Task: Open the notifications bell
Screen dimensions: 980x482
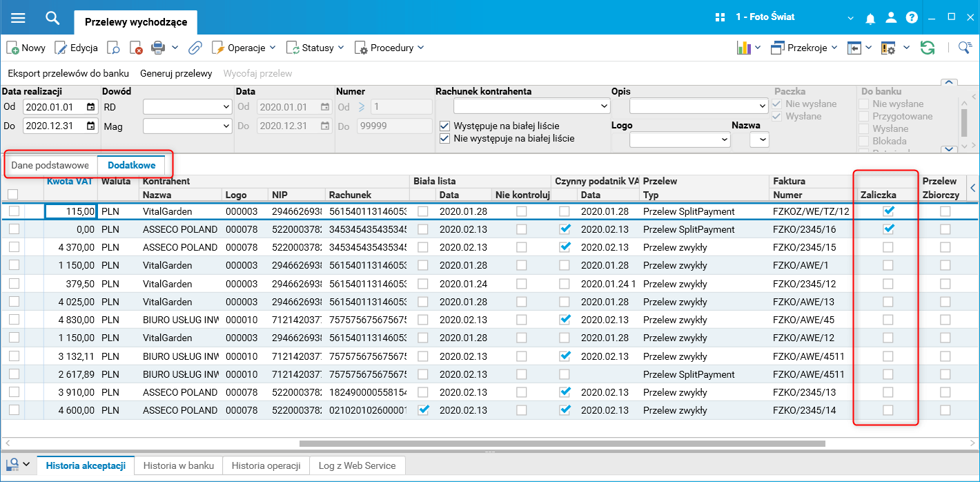Action: coord(870,17)
